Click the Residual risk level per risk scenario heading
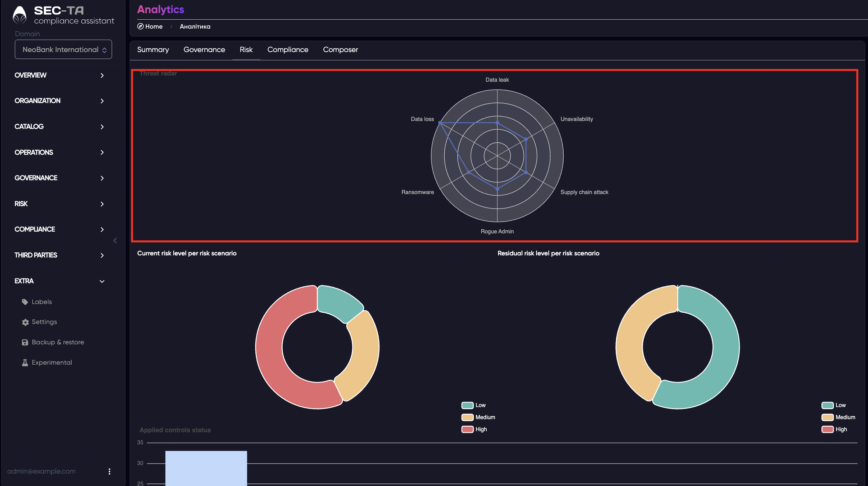The image size is (868, 486). pos(548,253)
